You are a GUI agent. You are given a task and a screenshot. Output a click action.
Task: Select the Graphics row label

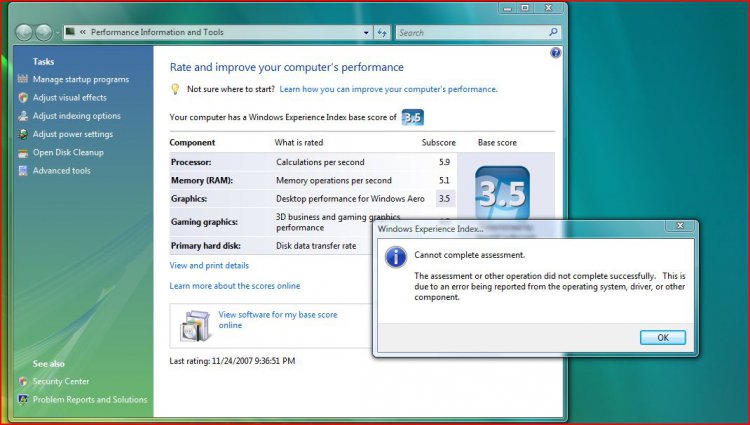(x=189, y=199)
